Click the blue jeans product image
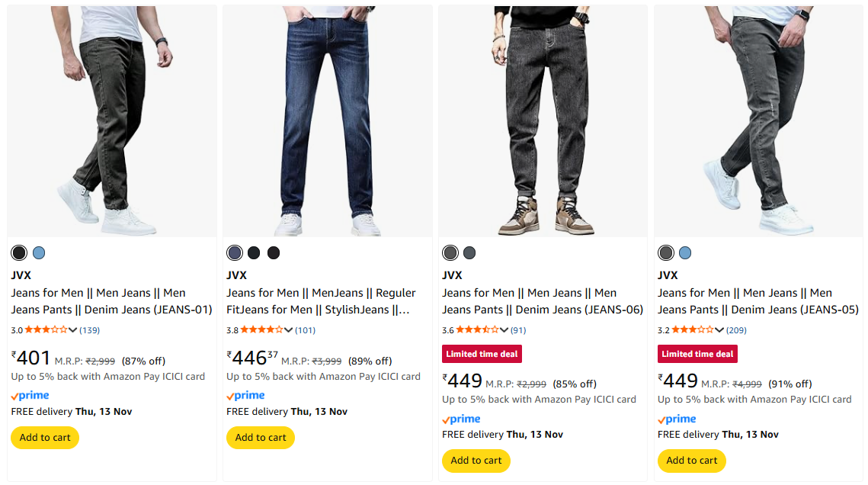Viewport: 868px width, 485px height. point(327,120)
